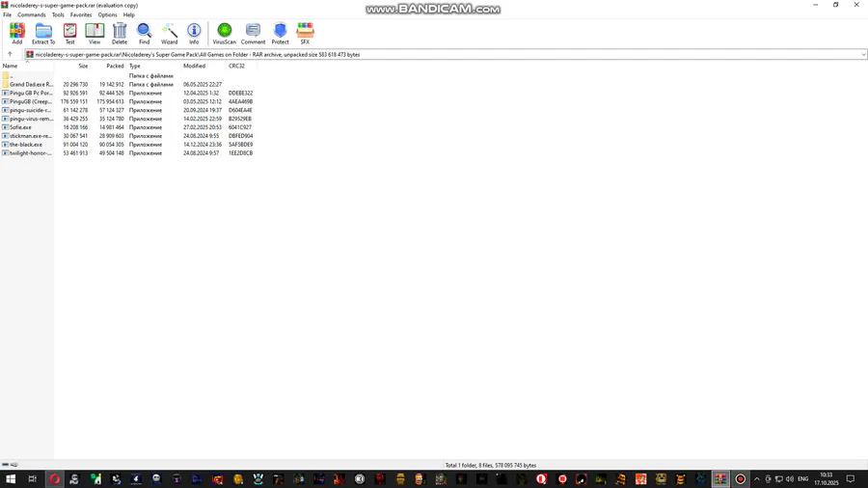Click the WinRAR taskbar icon
Image resolution: width=868 pixels, height=488 pixels.
(720, 479)
